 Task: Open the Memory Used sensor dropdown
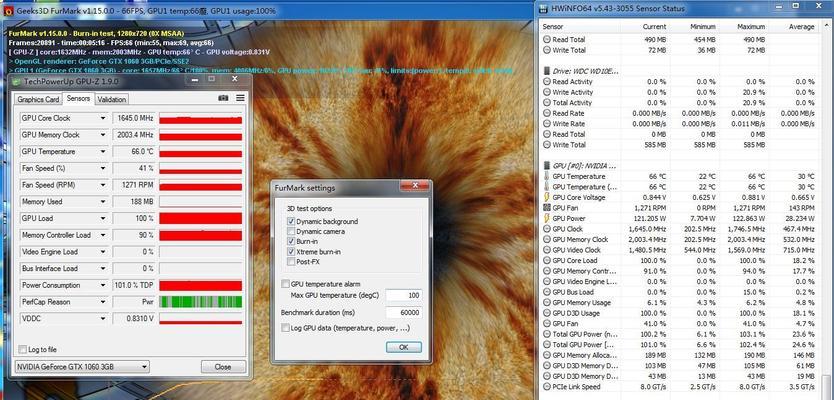point(103,202)
